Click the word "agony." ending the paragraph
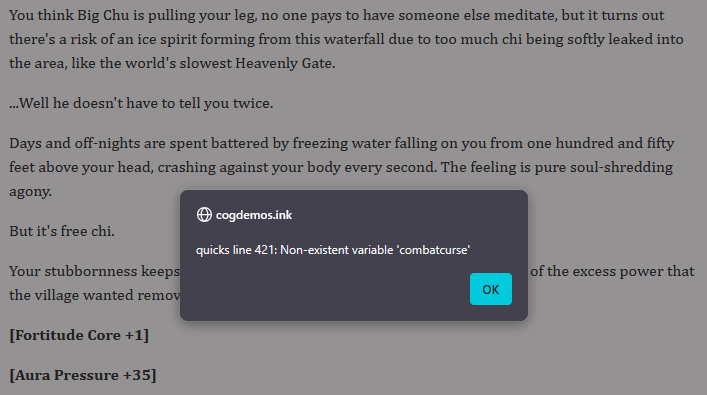 30,192
